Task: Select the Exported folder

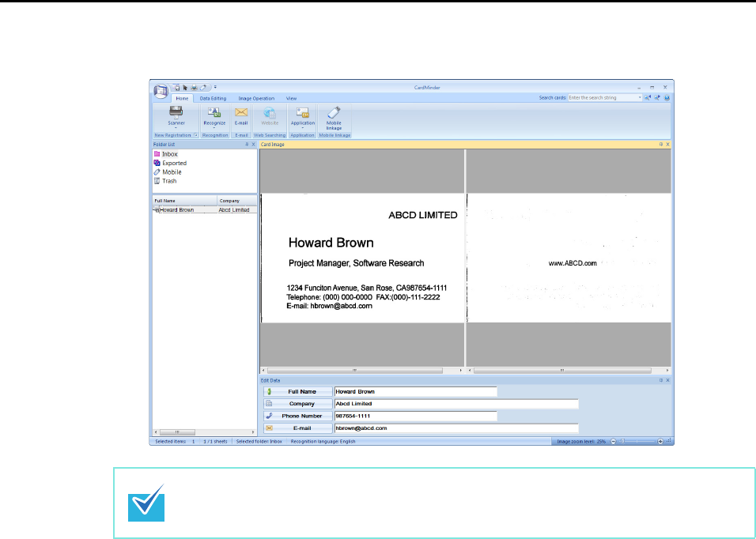Action: tap(170, 164)
